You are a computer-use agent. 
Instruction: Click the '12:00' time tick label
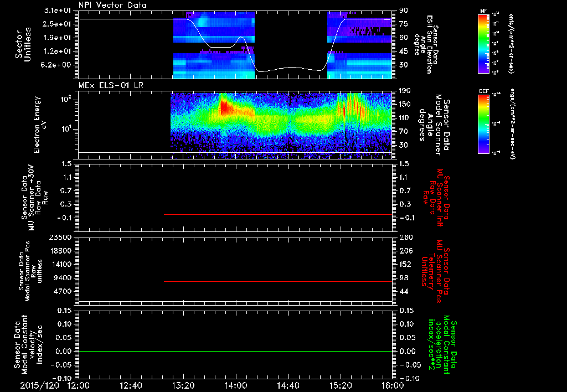79,385
